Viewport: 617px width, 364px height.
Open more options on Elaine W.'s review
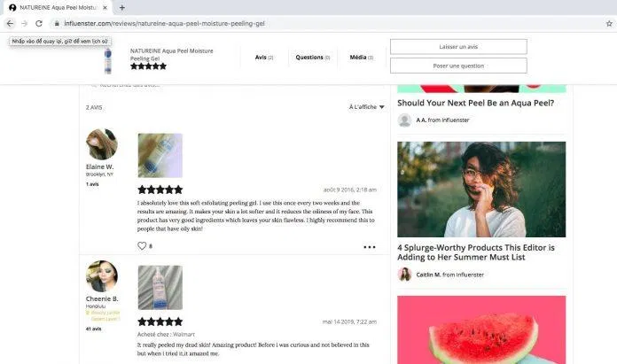click(x=369, y=247)
